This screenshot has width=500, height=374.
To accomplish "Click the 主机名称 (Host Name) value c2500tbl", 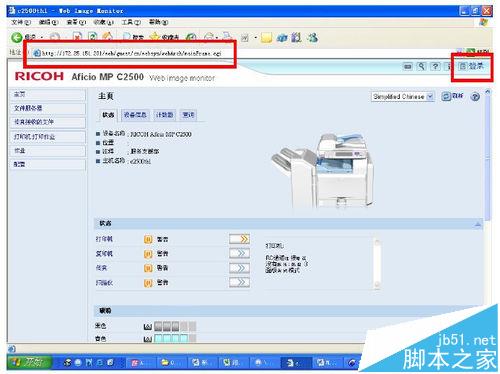I will (x=141, y=162).
